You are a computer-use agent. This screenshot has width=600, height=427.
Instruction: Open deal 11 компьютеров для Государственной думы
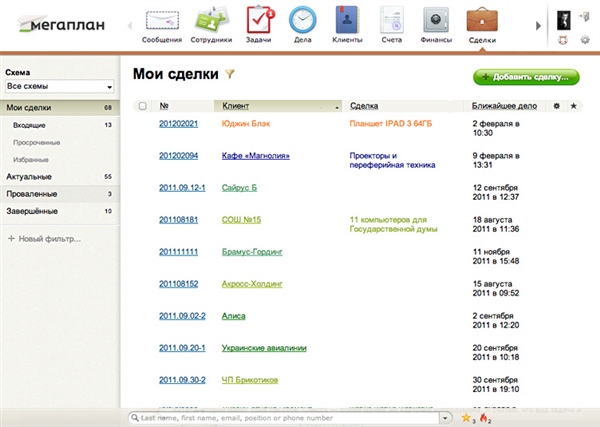point(393,225)
